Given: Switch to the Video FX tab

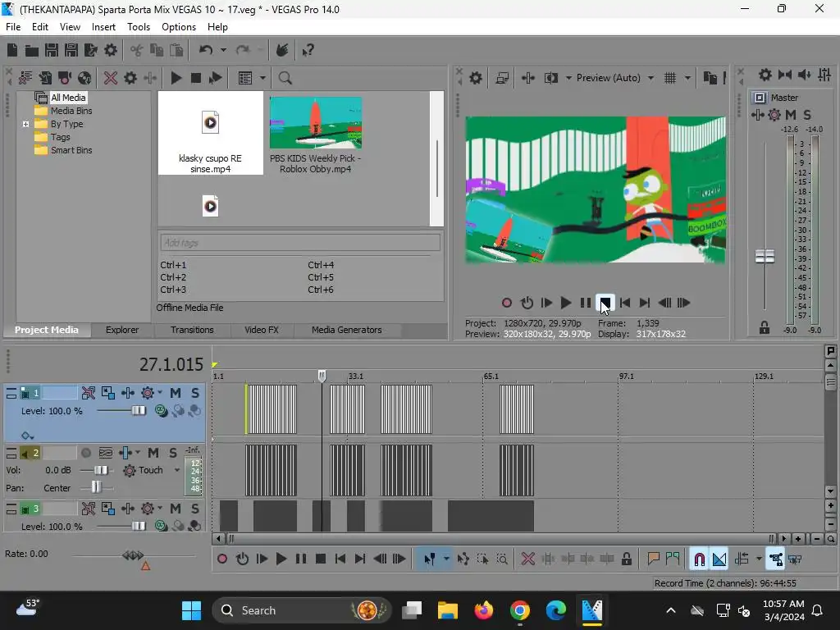Looking at the screenshot, I should point(262,330).
